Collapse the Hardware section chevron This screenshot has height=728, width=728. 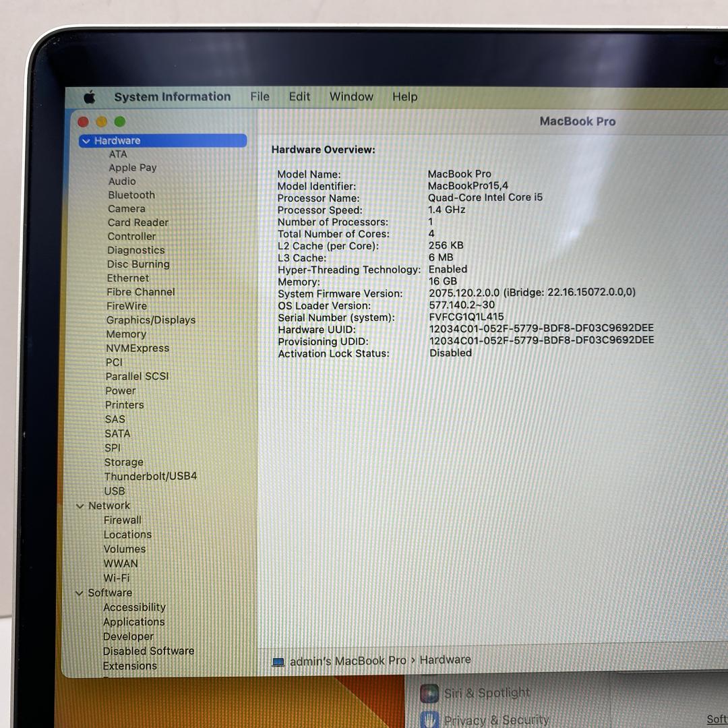(x=86, y=141)
